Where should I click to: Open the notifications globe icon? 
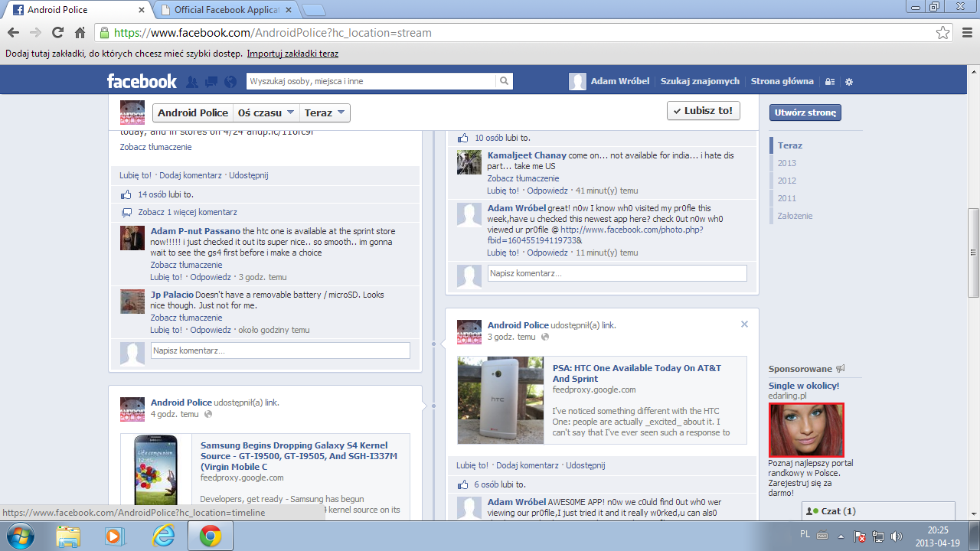pos(230,81)
